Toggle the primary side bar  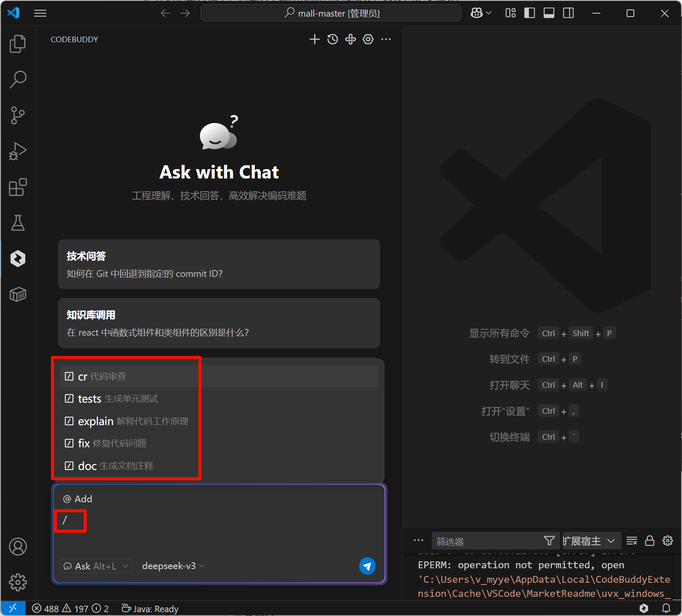(x=529, y=13)
